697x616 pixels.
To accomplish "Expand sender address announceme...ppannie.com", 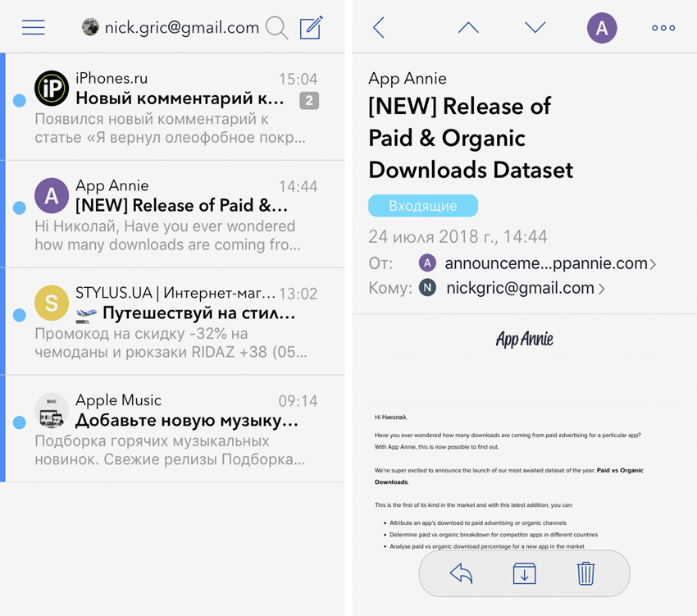I will (x=550, y=263).
